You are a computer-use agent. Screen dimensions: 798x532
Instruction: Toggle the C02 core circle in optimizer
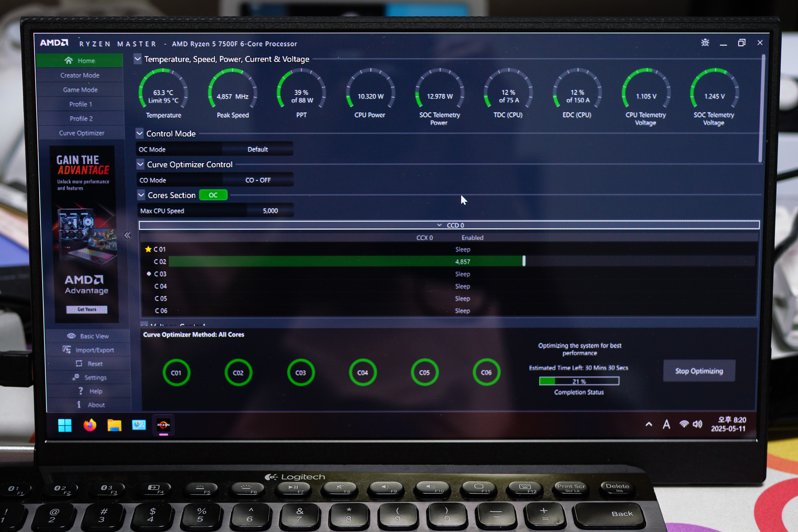click(238, 372)
